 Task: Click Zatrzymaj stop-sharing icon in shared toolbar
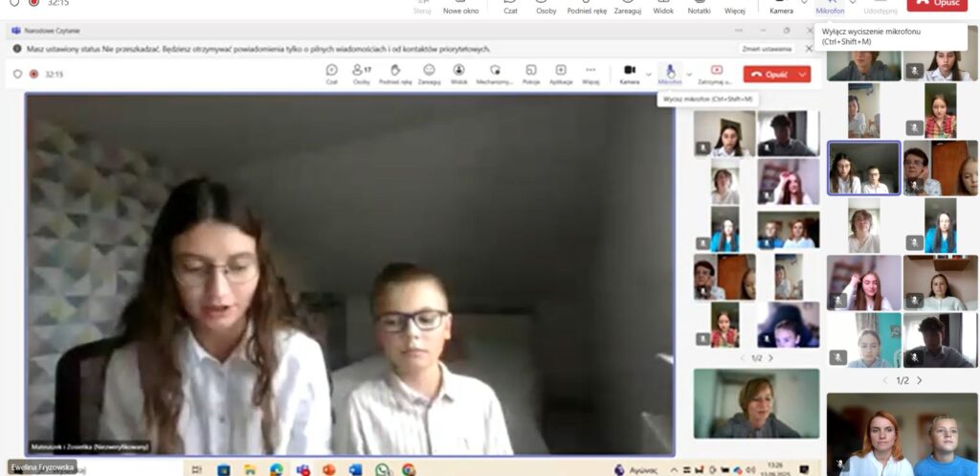point(716,73)
